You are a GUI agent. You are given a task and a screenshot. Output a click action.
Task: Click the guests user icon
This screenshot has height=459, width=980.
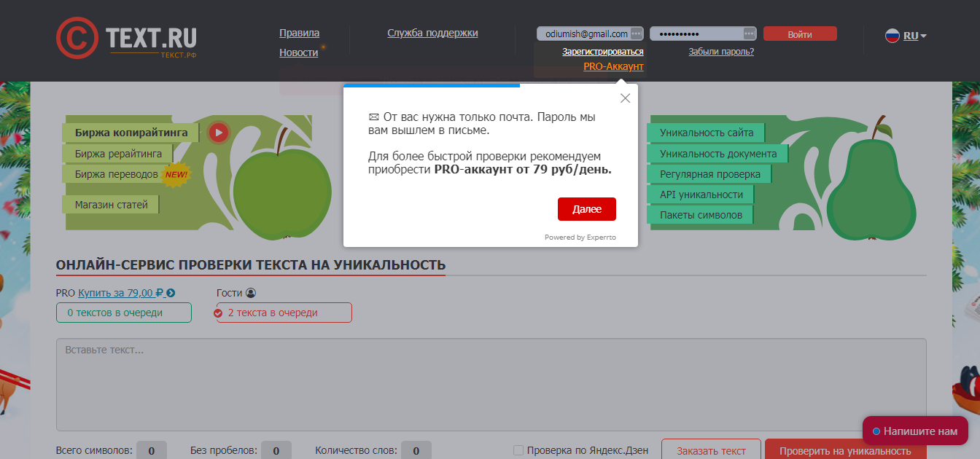pyautogui.click(x=251, y=293)
